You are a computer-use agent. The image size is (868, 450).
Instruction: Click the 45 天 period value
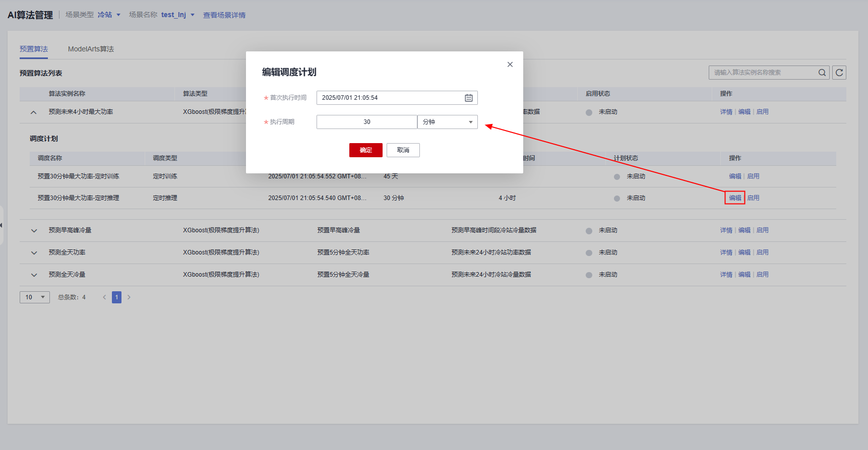[x=391, y=176]
